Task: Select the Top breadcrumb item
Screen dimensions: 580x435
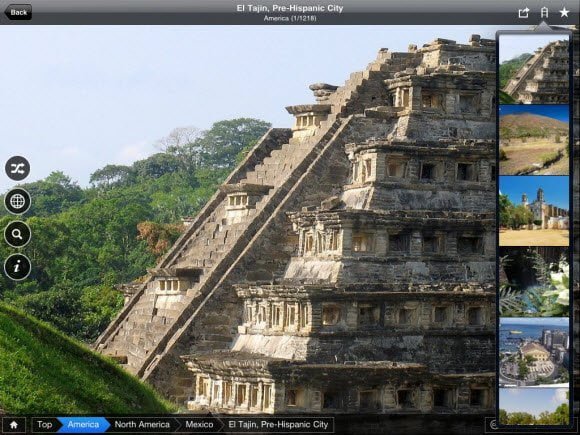Action: (44, 425)
